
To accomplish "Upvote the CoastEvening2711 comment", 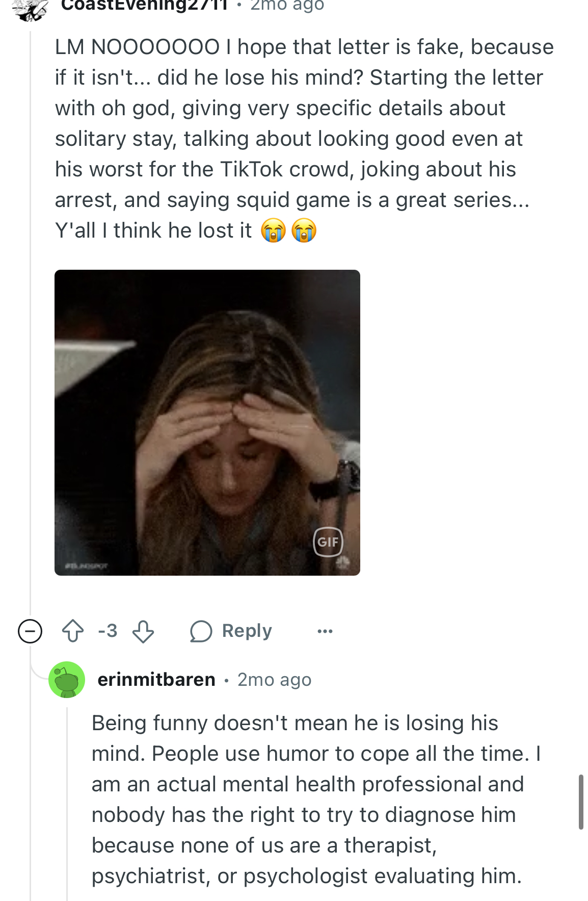I will point(73,631).
